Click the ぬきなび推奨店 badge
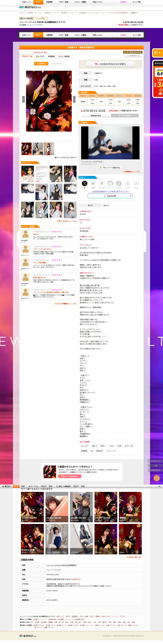 point(26,18)
